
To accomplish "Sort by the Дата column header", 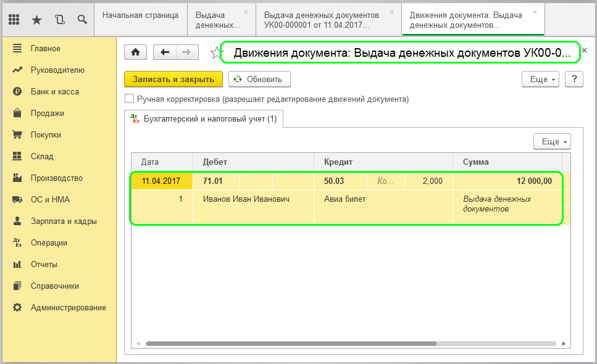I will tap(162, 162).
